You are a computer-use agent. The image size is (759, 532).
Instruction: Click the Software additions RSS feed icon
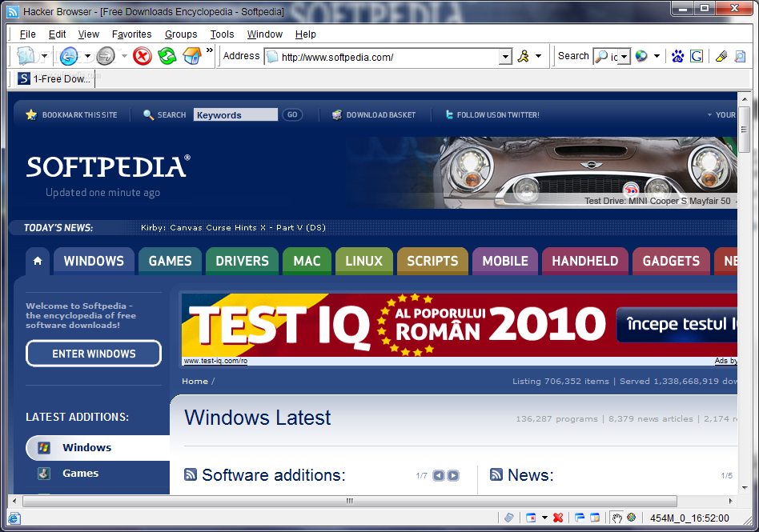coord(191,474)
